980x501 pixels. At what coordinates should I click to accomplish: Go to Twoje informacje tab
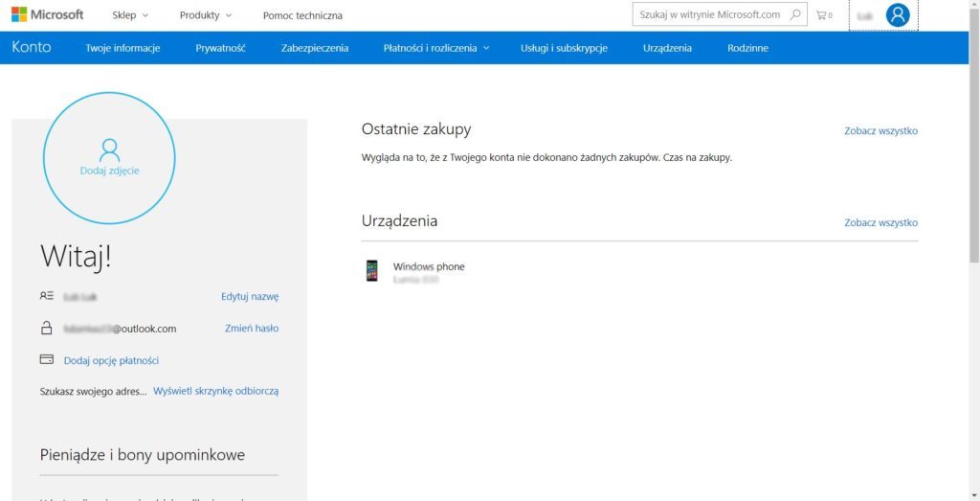pyautogui.click(x=123, y=48)
